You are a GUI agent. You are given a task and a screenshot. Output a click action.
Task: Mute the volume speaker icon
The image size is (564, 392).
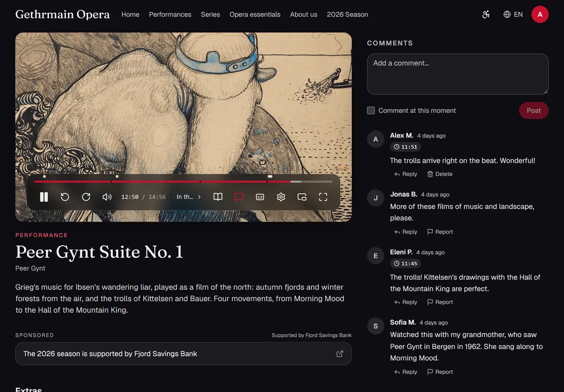tap(107, 197)
